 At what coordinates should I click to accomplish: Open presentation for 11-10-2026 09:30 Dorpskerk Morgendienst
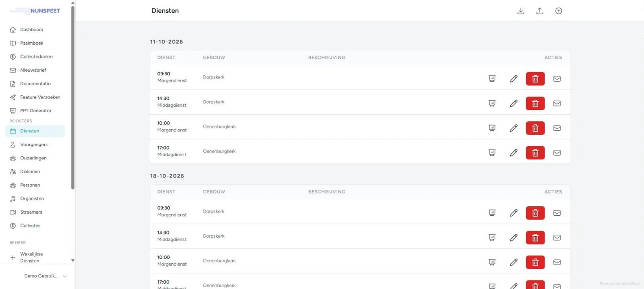click(492, 79)
